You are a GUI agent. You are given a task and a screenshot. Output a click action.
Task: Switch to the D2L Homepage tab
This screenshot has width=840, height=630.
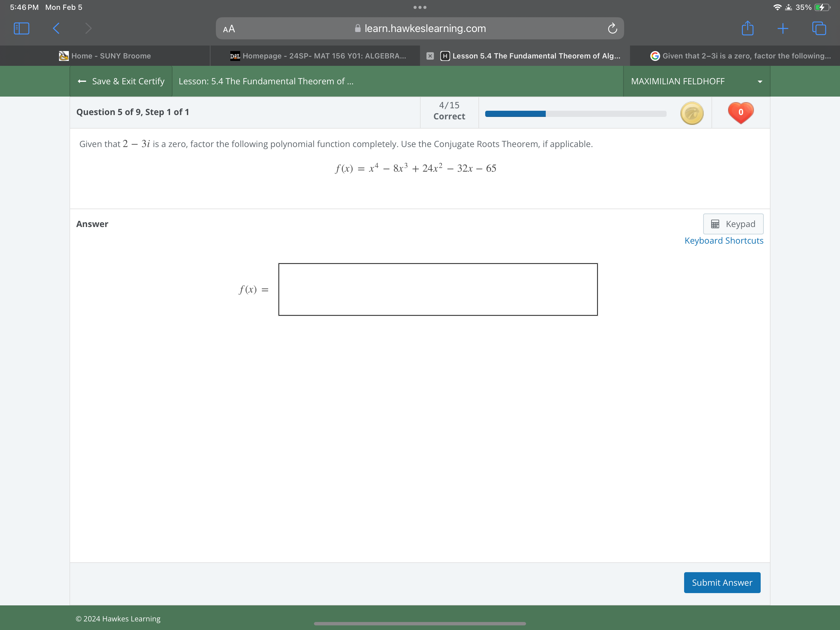click(x=318, y=56)
